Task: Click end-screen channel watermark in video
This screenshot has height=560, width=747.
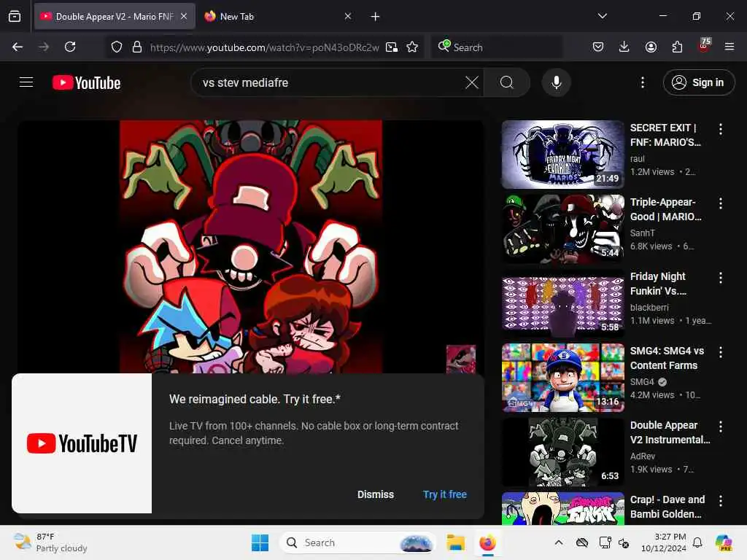Action: 461,359
